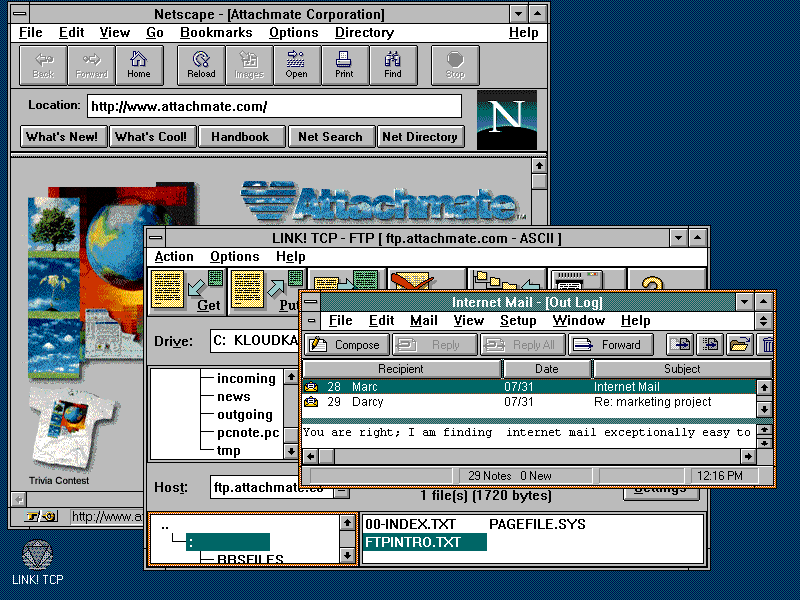Click the Marc message envelope icon
This screenshot has height=600, width=800.
pyautogui.click(x=311, y=387)
